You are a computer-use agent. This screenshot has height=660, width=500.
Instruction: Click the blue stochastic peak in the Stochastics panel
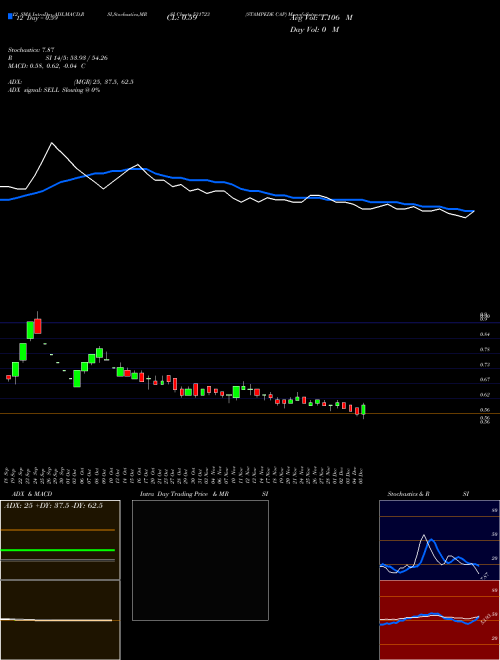[431, 540]
